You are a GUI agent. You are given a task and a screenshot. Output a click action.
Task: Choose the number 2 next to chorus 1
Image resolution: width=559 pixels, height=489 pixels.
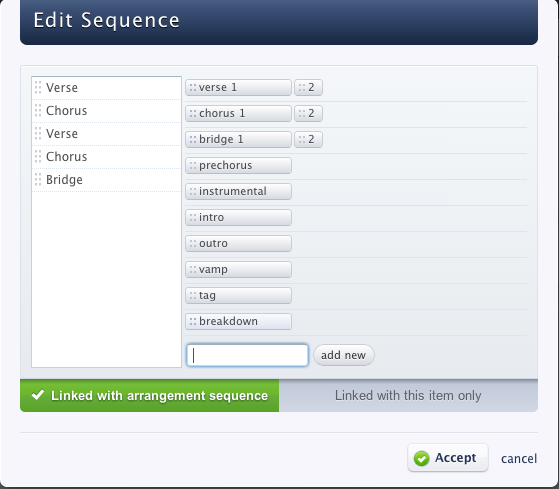point(308,113)
